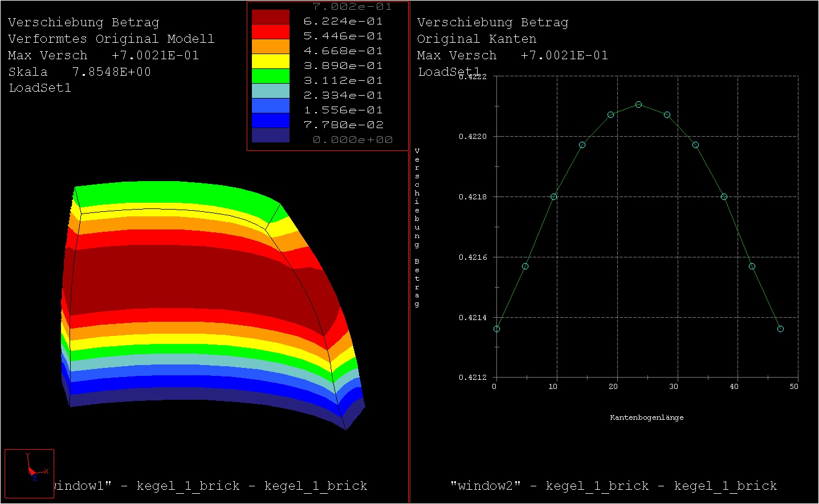Click 'Skala 7.8548E+00' text

click(x=80, y=72)
